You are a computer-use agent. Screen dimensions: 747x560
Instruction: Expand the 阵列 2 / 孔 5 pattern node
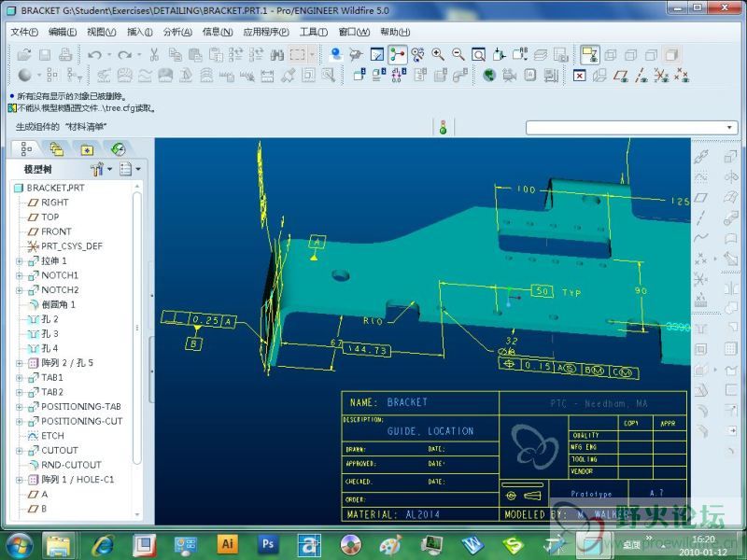point(19,363)
